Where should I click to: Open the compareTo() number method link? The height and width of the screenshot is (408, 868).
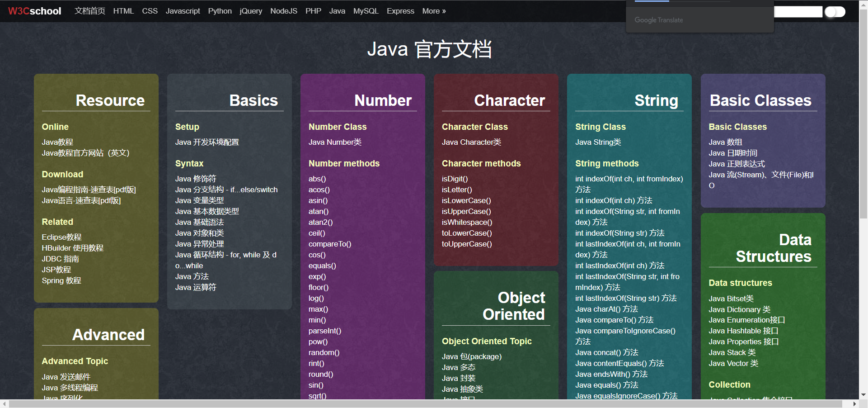(x=330, y=244)
